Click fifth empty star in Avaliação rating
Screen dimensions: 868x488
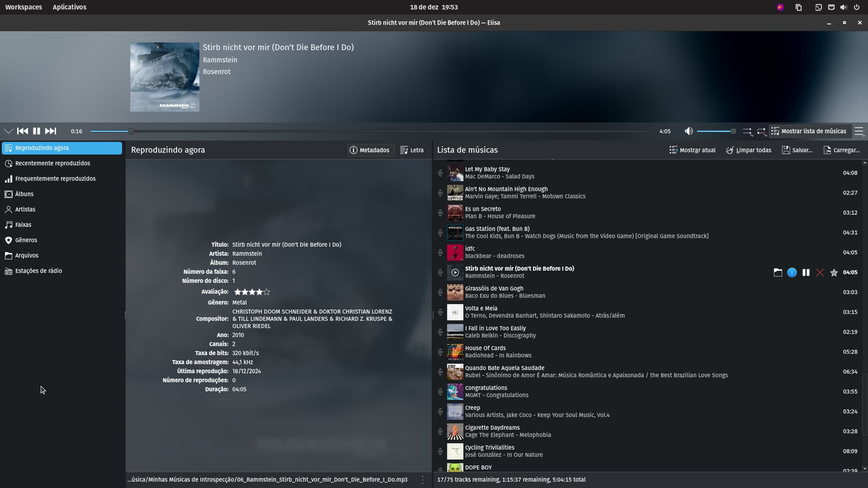(x=267, y=292)
